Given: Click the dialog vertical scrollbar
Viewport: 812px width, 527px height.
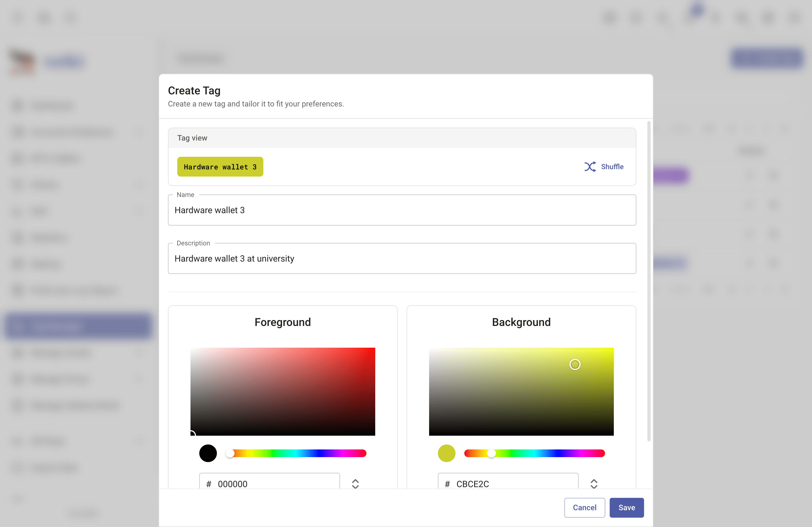Looking at the screenshot, I should (648, 281).
